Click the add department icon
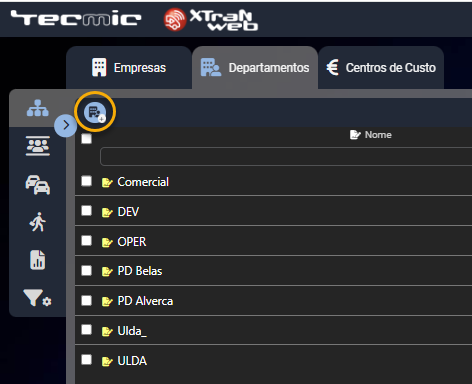The width and height of the screenshot is (472, 384). [x=95, y=112]
